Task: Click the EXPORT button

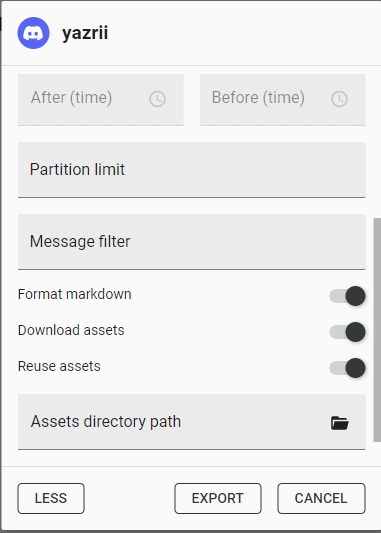Action: point(218,498)
